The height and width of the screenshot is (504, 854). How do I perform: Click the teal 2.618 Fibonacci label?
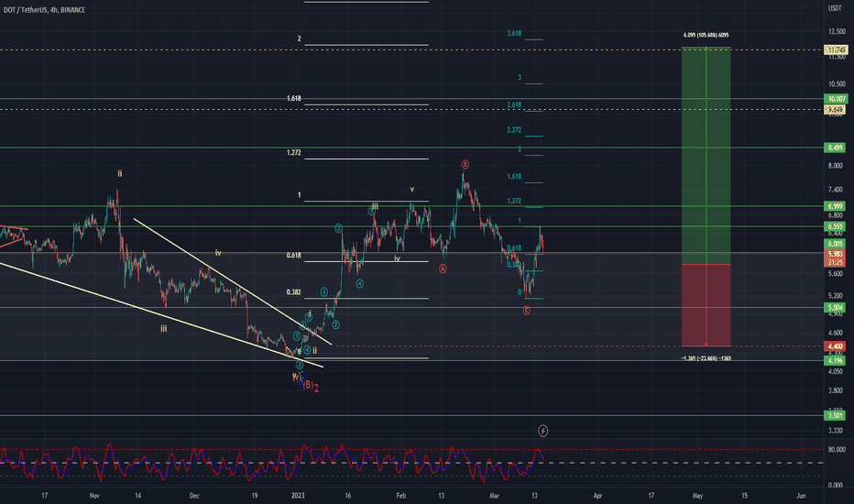(514, 104)
